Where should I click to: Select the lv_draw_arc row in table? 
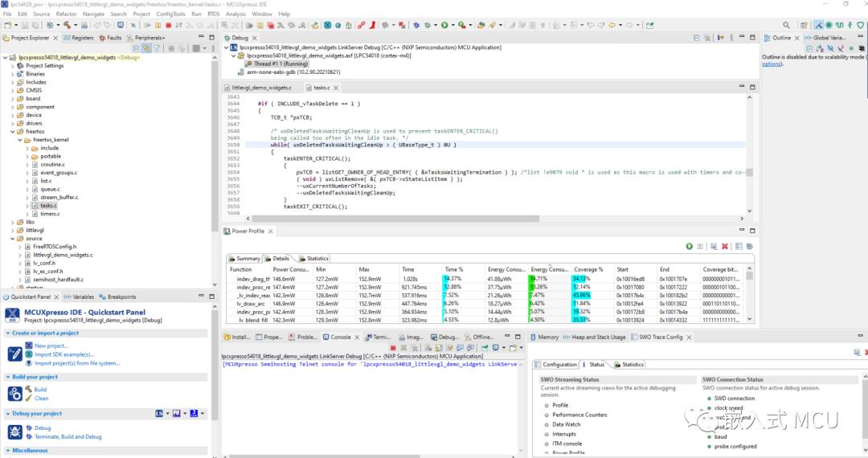[x=488, y=304]
